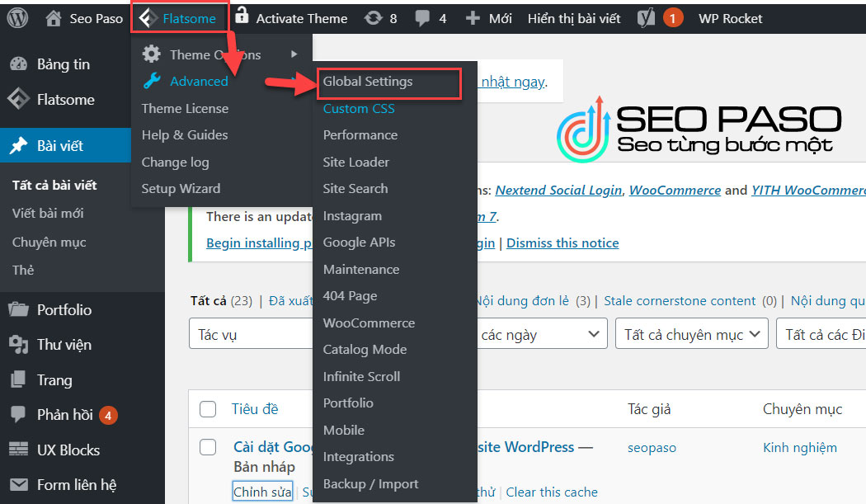The image size is (866, 504).
Task: Click the Phản hồi comment icon in sidebar
Action: [18, 414]
